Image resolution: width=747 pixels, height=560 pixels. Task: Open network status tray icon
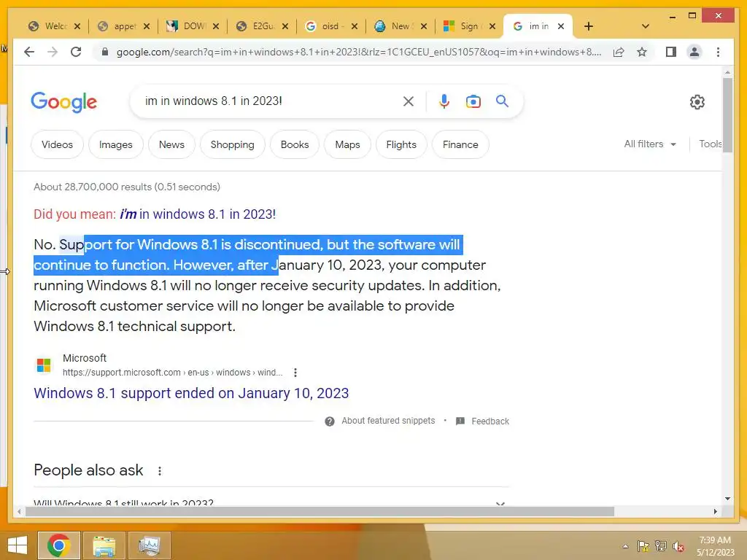pos(661,546)
